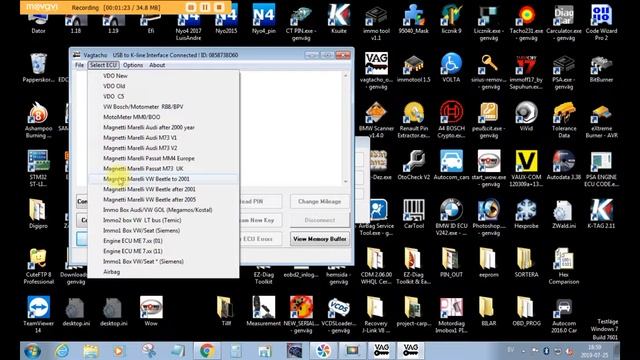Image resolution: width=640 pixels, height=360 pixels.
Task: Open immo tool v1.1 desktop icon
Action: pyautogui.click(x=376, y=22)
